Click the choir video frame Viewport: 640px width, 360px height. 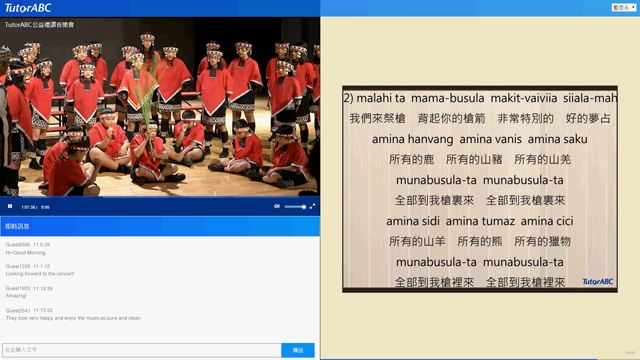click(x=160, y=107)
